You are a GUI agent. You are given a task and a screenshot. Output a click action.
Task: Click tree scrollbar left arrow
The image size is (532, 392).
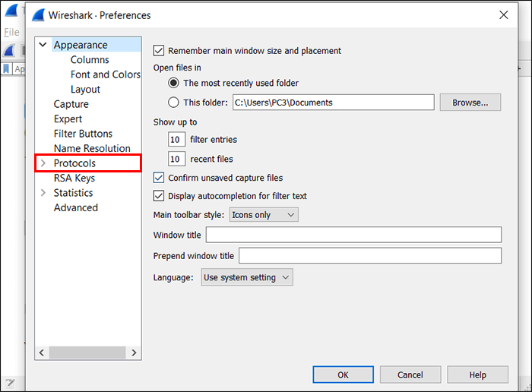(42, 352)
